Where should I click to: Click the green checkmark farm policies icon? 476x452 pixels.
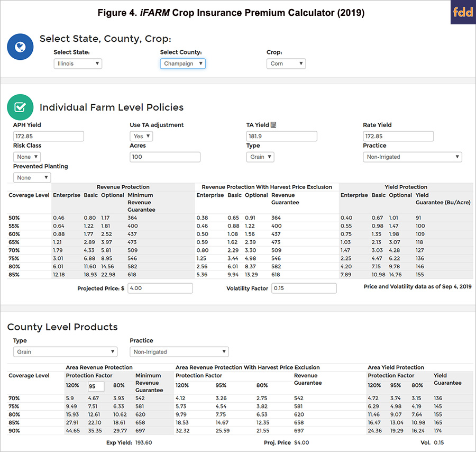[x=20, y=107]
